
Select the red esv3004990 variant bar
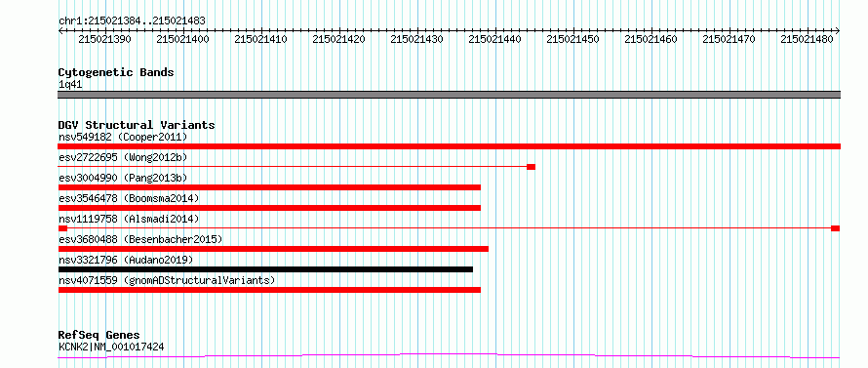click(269, 187)
